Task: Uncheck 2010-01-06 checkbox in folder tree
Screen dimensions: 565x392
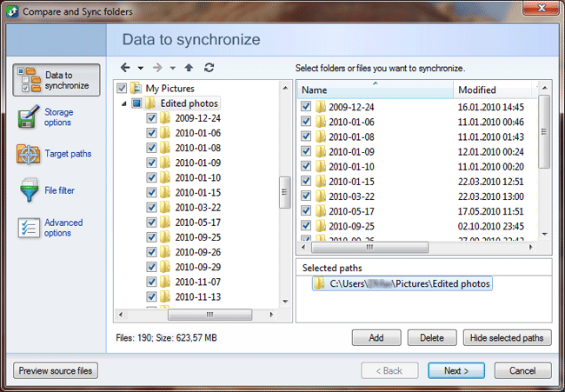Action: [x=152, y=133]
